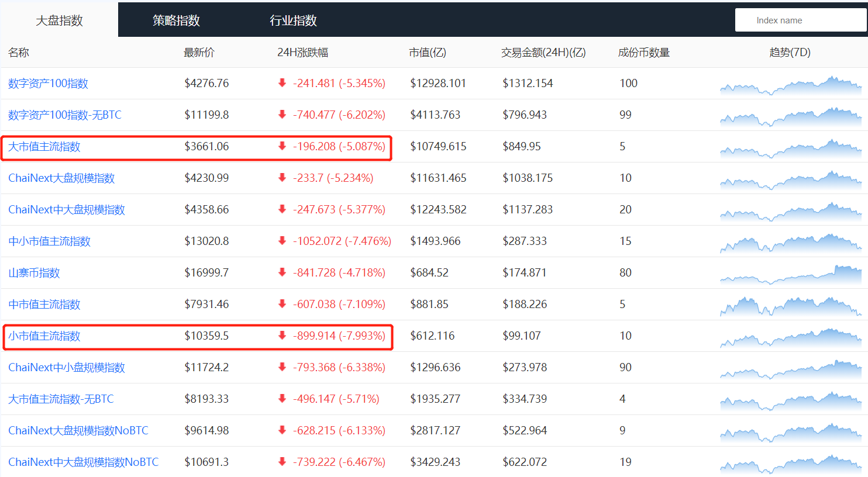The width and height of the screenshot is (868, 477).
Task: Select market cap value $3429.243
Action: [x=435, y=462]
